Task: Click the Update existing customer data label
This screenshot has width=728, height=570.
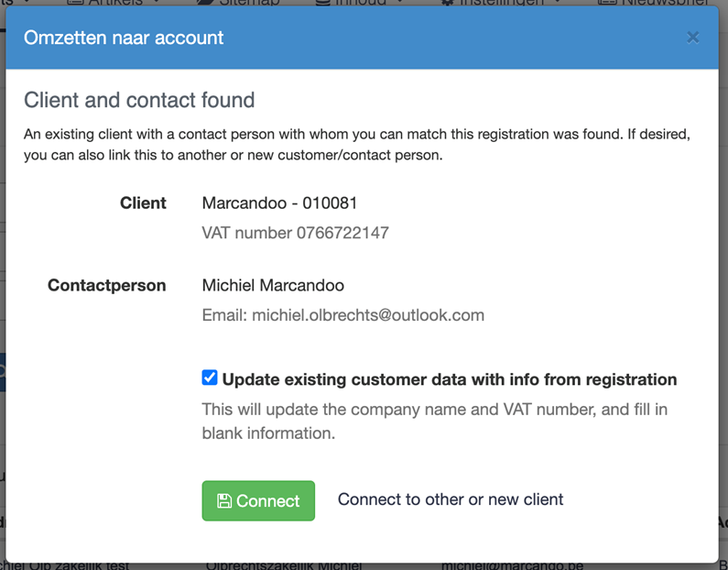Action: click(x=450, y=379)
